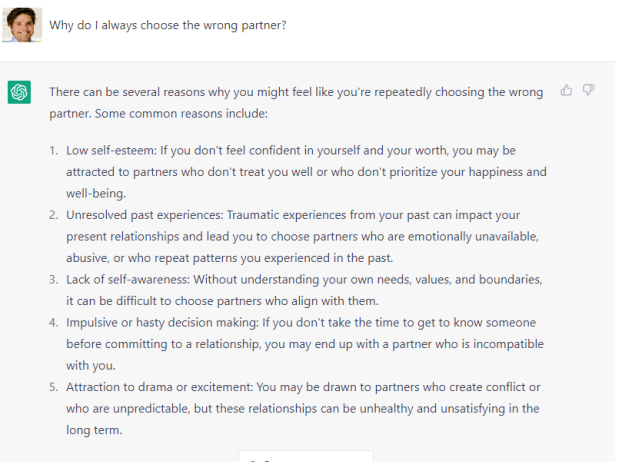Click the thumbs up icon
Screen dimensions: 622x471
567,91
